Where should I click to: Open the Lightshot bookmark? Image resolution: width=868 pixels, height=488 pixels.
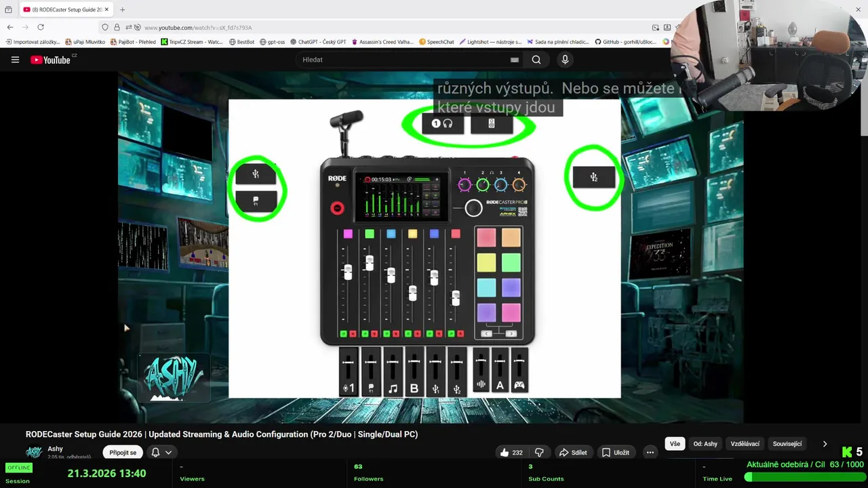point(490,41)
